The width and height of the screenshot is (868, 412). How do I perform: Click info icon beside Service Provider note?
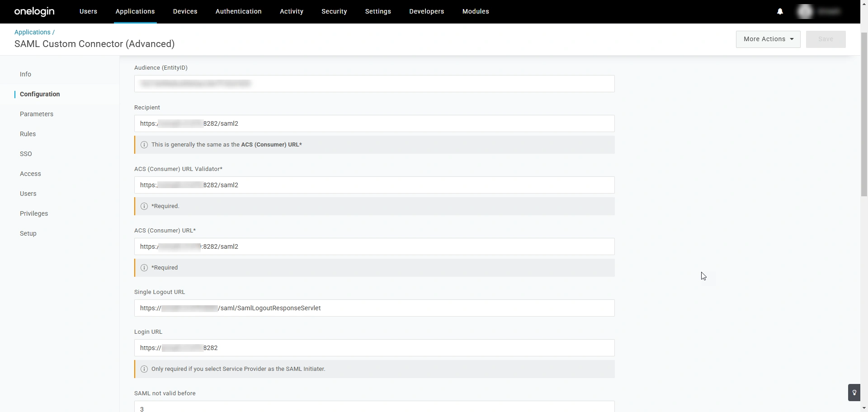[144, 369]
